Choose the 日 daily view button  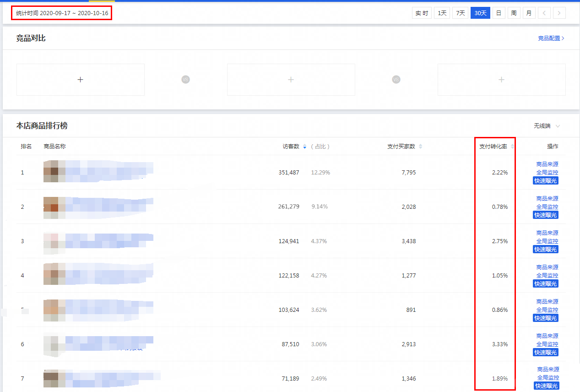tap(499, 13)
